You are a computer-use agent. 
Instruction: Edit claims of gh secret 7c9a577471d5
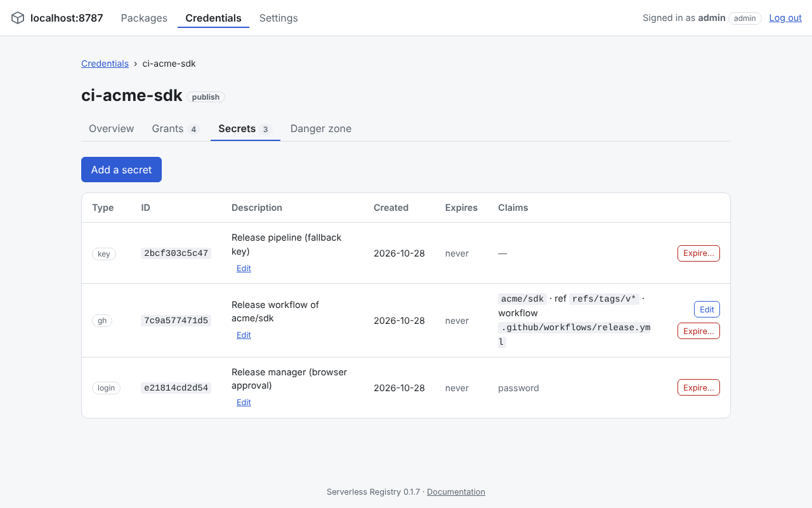click(x=707, y=309)
